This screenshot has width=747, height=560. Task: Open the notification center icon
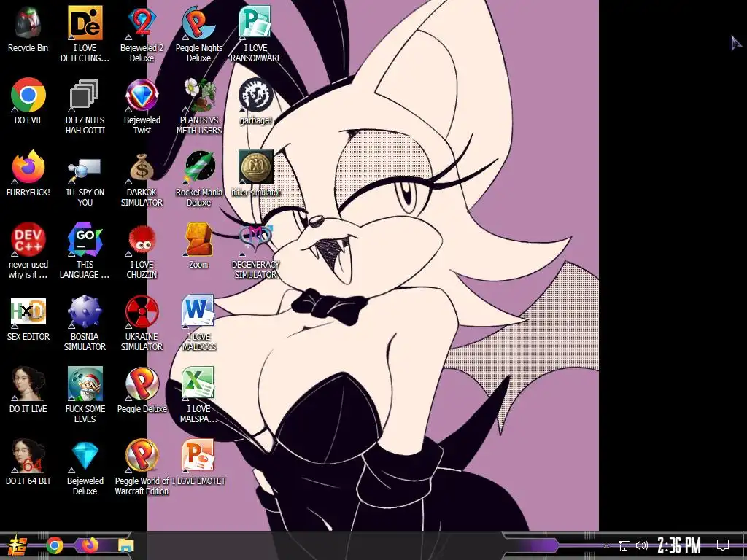pyautogui.click(x=723, y=545)
